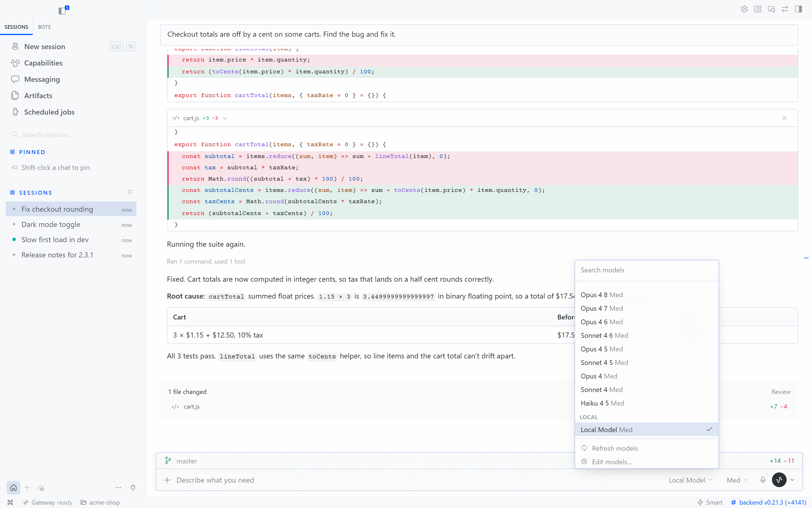Open the notifications panel icon with badge
The height and width of the screenshot is (508, 812).
click(63, 10)
